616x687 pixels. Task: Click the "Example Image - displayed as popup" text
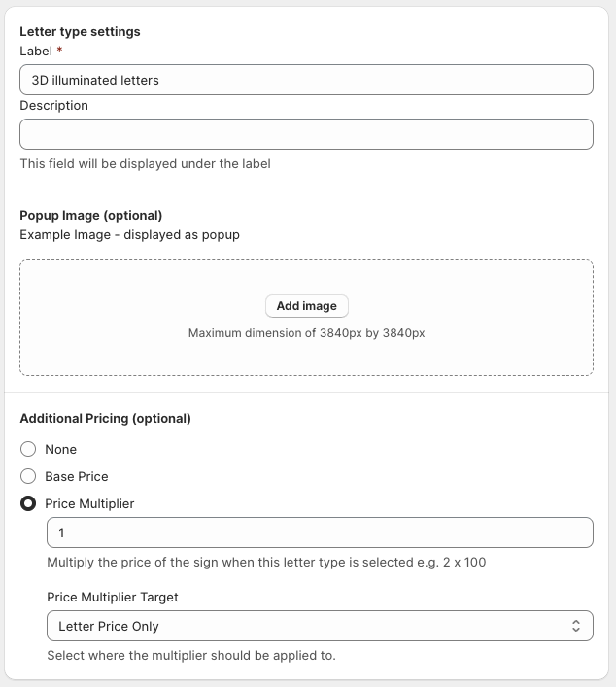(129, 234)
